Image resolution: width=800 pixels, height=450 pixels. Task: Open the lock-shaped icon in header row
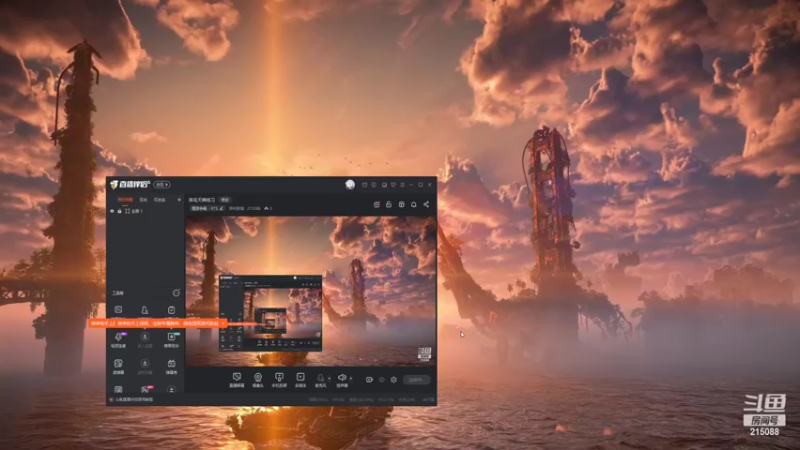(x=389, y=205)
